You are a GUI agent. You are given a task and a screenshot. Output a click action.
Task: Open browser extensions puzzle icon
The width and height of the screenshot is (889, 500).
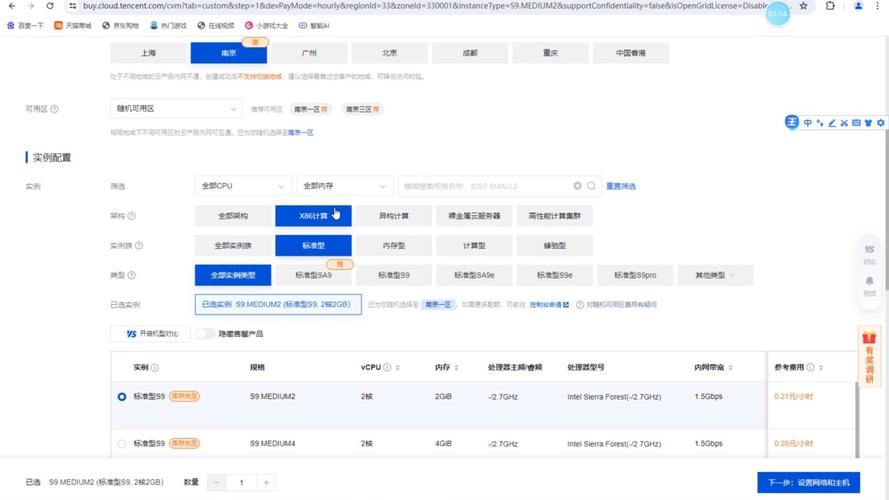tap(830, 6)
